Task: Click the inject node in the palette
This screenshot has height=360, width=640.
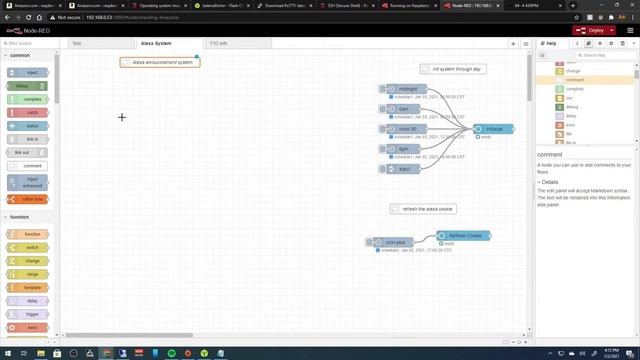Action: click(27, 73)
